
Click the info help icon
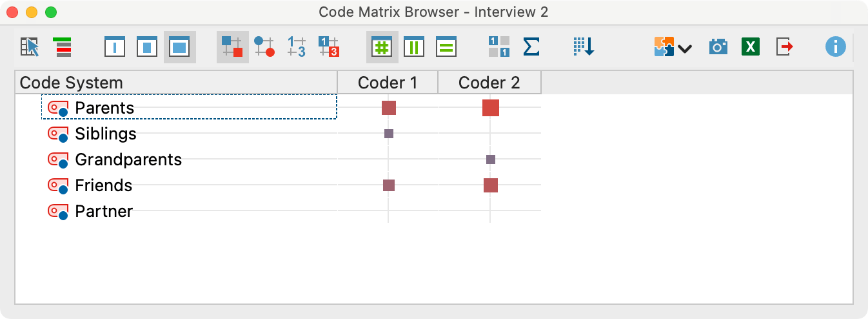835,47
